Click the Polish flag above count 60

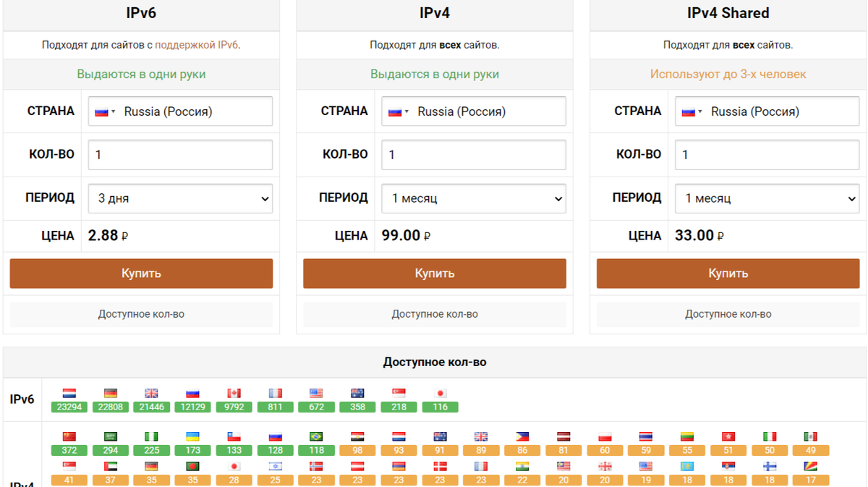(x=605, y=437)
